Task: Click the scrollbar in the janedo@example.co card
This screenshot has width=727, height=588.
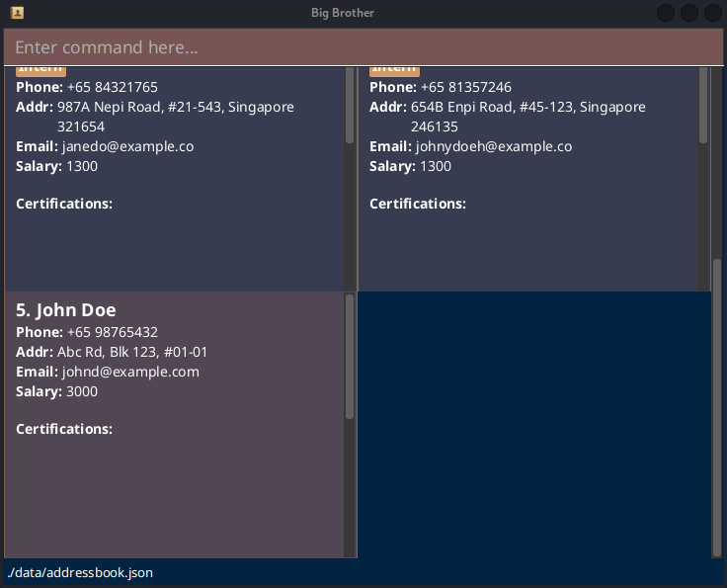Action: (x=350, y=105)
